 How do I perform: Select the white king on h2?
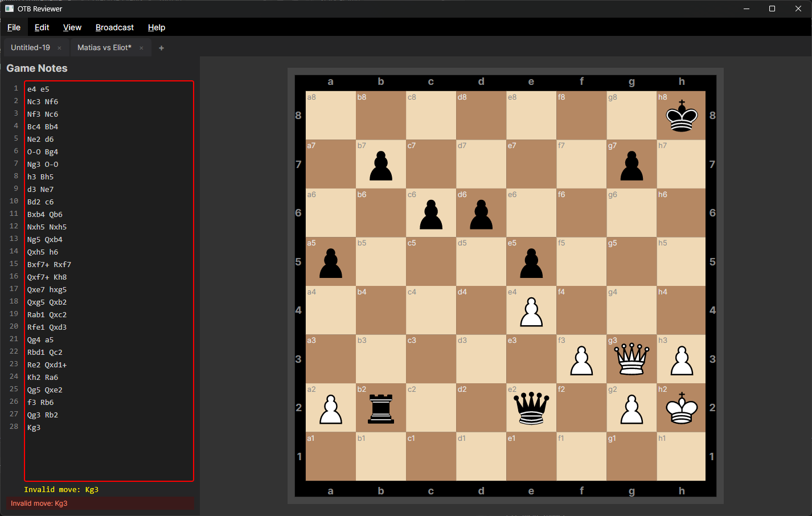click(x=682, y=407)
